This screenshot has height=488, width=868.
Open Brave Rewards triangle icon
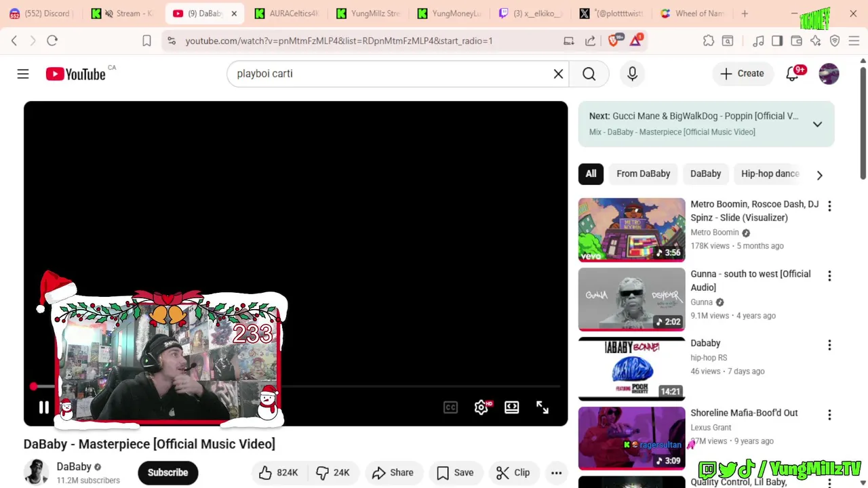[636, 41]
